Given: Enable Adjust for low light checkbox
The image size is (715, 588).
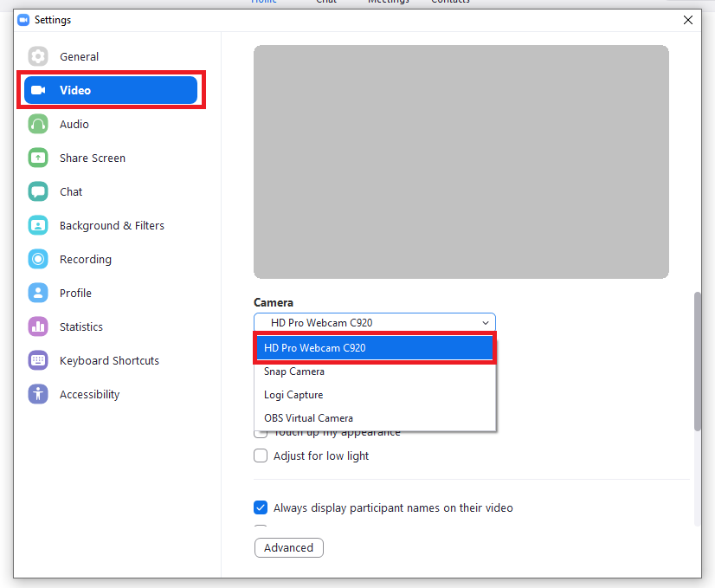Looking at the screenshot, I should (x=261, y=456).
